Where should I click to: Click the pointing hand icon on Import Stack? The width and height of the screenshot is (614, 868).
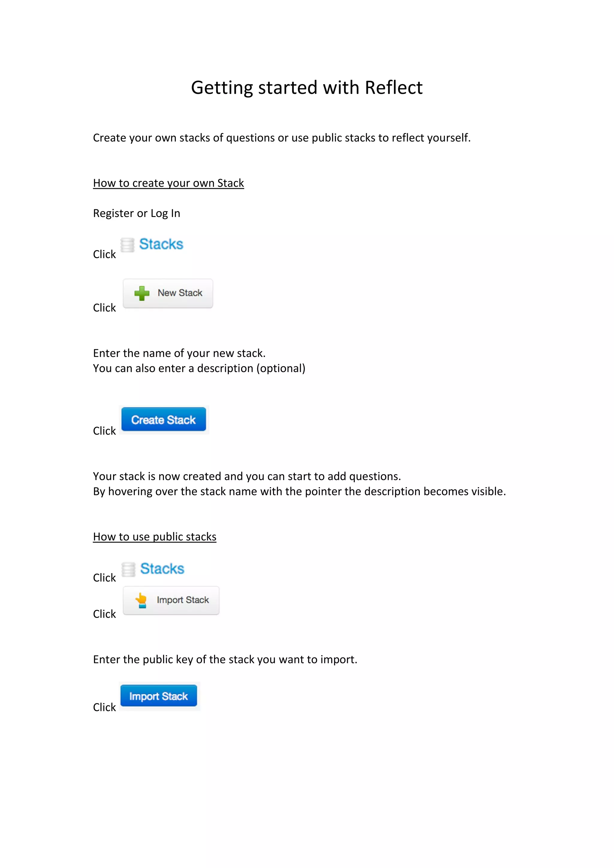142,600
